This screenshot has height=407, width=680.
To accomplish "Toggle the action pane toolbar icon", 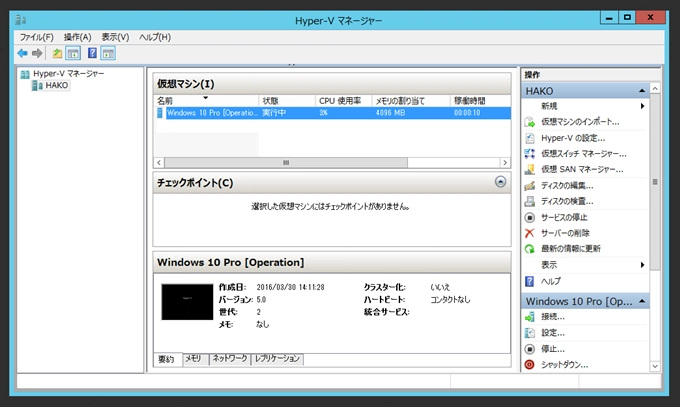I will (x=108, y=53).
